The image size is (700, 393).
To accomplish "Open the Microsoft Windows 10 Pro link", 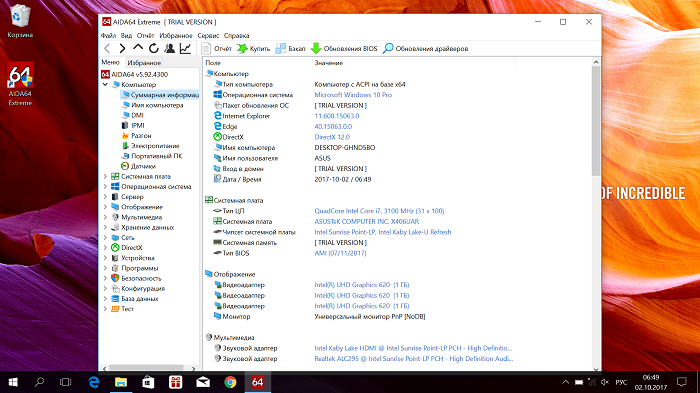I will [353, 95].
